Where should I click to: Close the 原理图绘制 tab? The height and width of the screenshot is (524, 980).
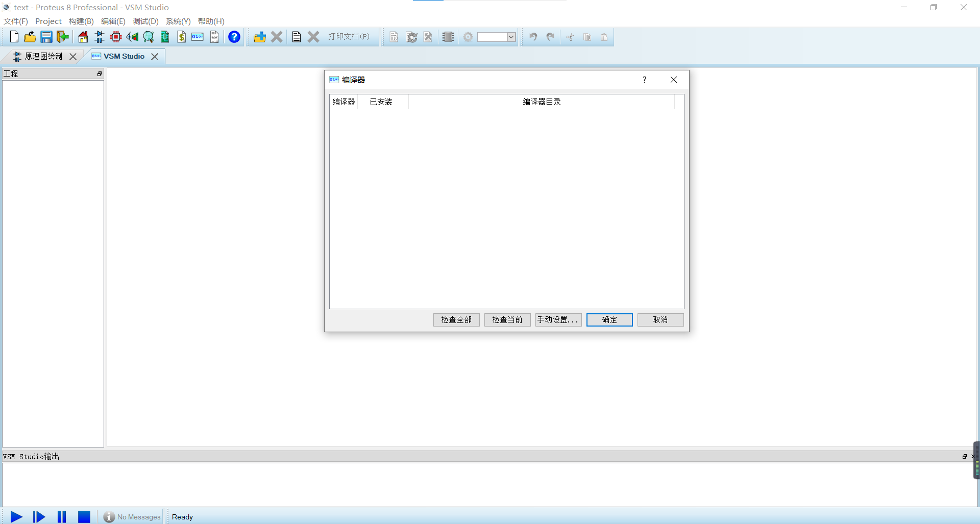pyautogui.click(x=73, y=57)
